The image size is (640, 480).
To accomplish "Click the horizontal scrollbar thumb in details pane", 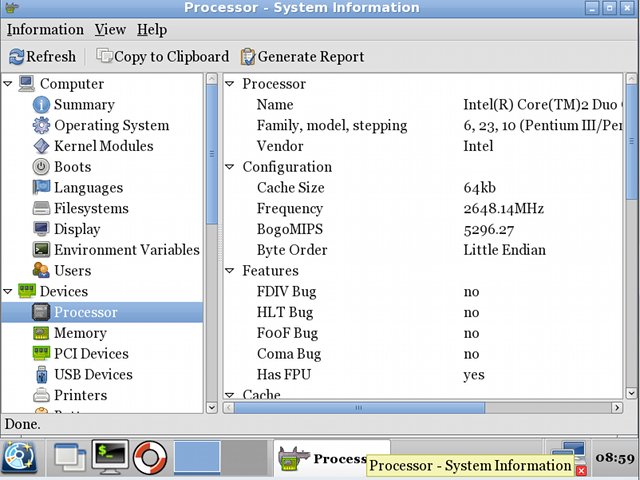I will click(359, 407).
